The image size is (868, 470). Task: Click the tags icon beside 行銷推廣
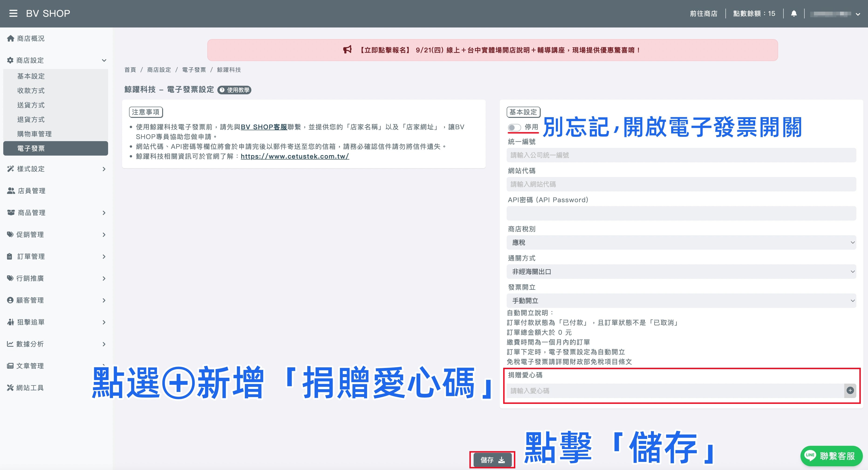(10, 278)
